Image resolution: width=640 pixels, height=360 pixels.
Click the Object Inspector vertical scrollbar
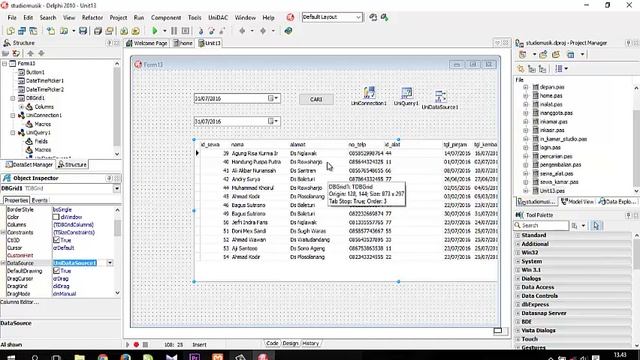point(117,251)
